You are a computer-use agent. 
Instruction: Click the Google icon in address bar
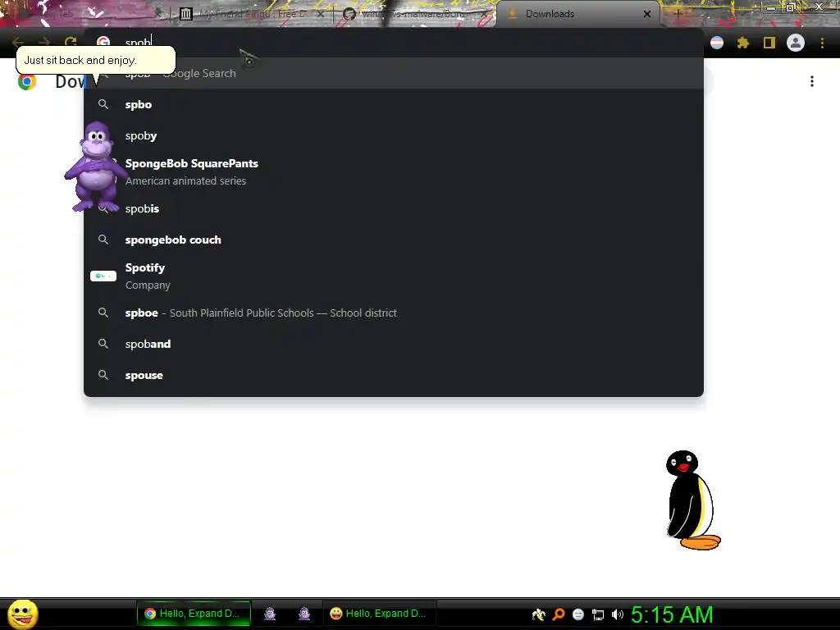[103, 43]
